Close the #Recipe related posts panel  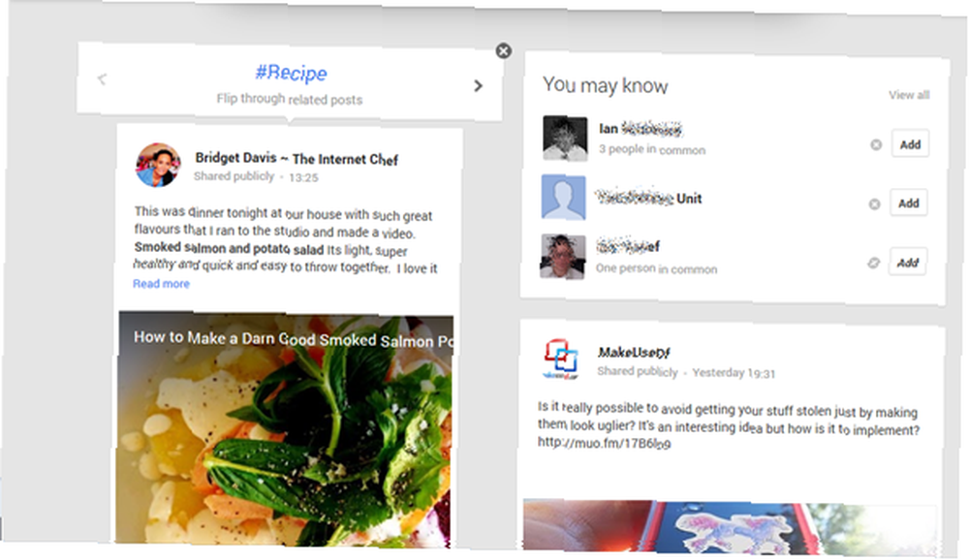coord(504,50)
